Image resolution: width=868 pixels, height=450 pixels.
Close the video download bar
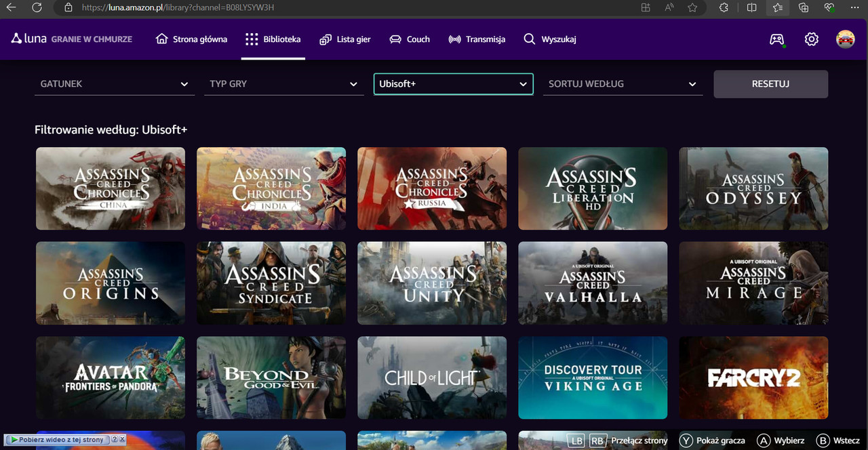(x=122, y=440)
